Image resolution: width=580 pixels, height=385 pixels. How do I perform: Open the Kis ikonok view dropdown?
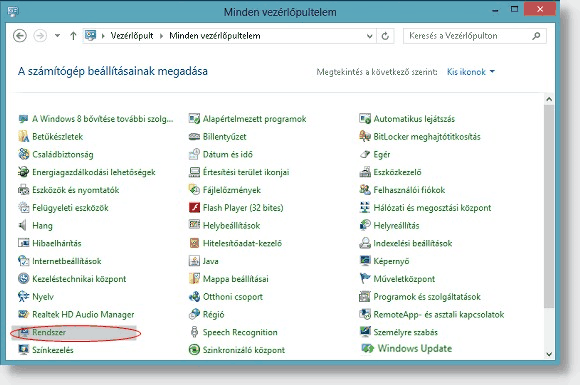[x=471, y=72]
